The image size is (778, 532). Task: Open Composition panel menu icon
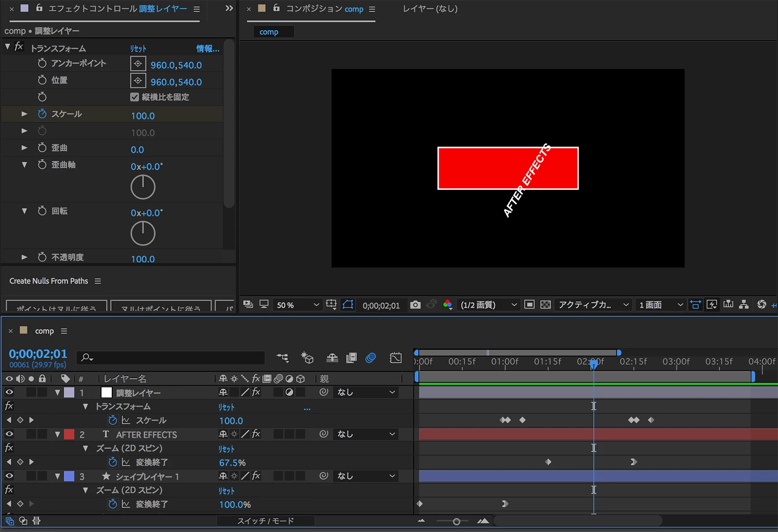point(372,9)
